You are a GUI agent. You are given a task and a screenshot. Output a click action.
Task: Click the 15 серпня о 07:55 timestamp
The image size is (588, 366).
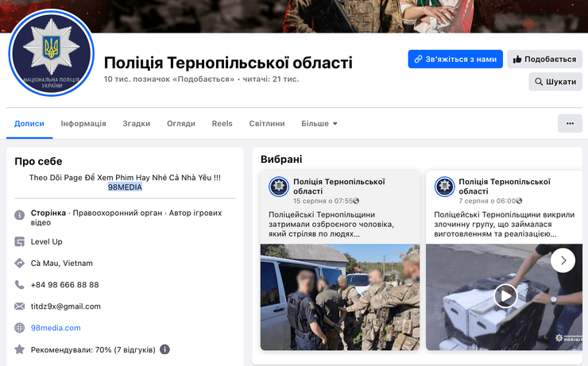[323, 201]
